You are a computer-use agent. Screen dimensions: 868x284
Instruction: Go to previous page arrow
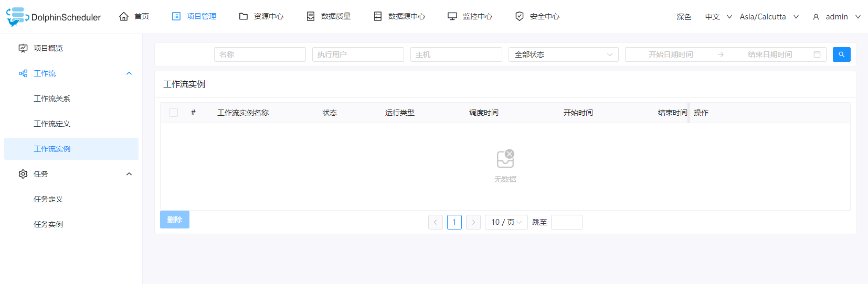pyautogui.click(x=436, y=222)
